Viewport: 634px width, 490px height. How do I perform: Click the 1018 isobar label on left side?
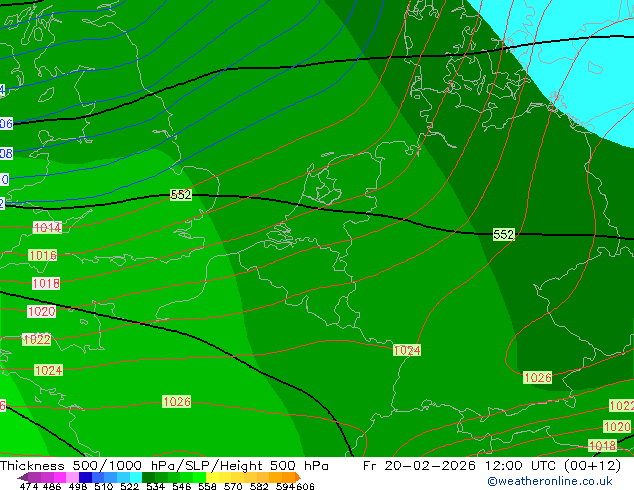click(46, 283)
